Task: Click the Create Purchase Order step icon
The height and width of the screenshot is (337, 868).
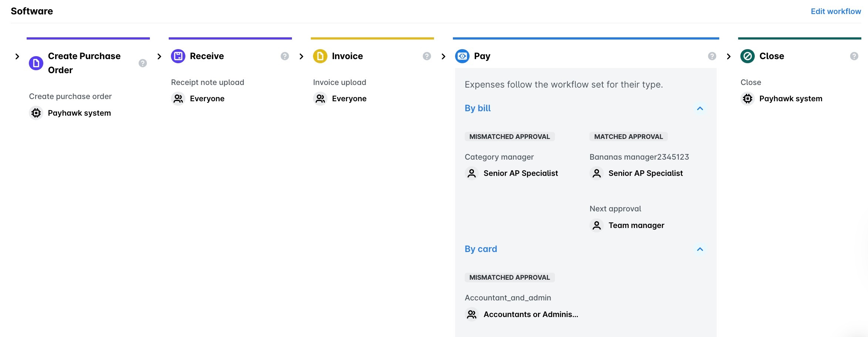Action: (36, 63)
